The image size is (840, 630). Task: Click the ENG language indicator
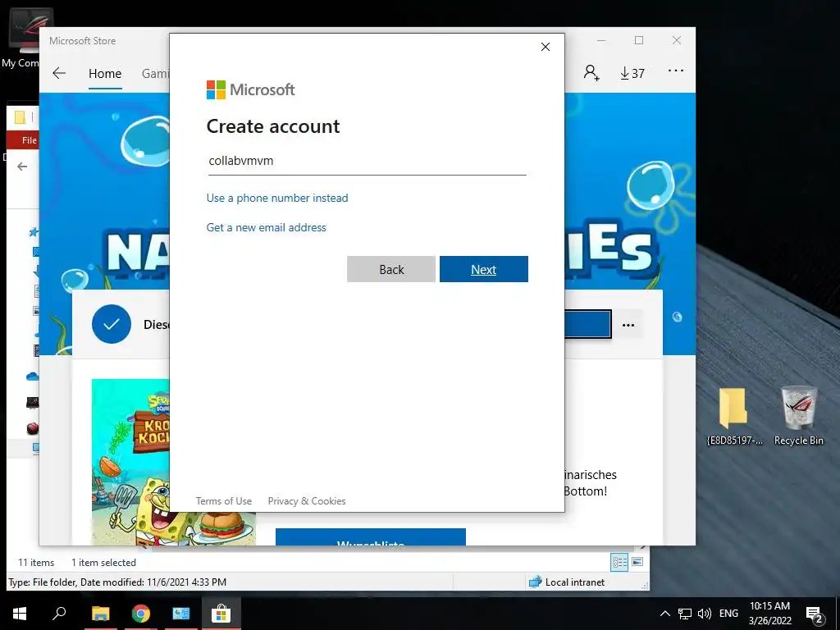[728, 614]
